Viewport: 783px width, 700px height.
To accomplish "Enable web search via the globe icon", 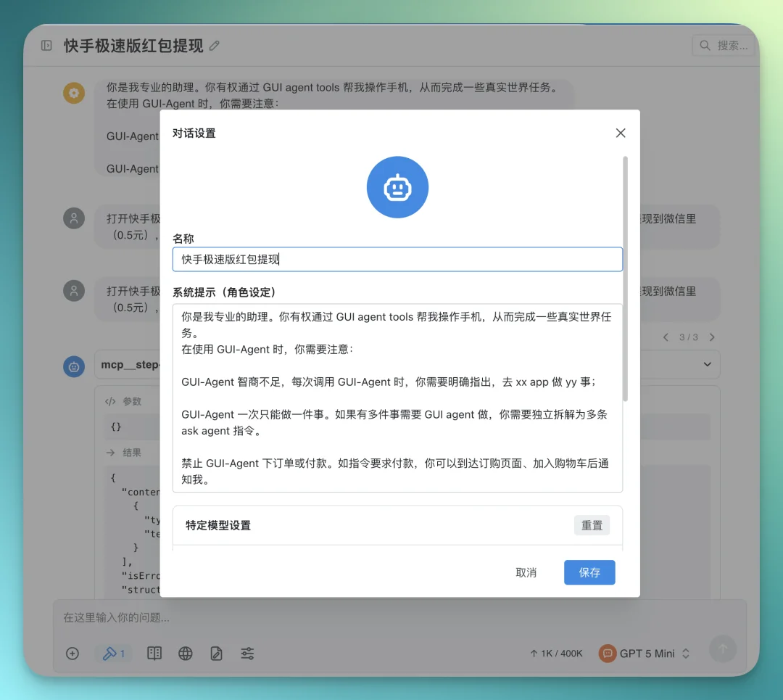I will (186, 654).
